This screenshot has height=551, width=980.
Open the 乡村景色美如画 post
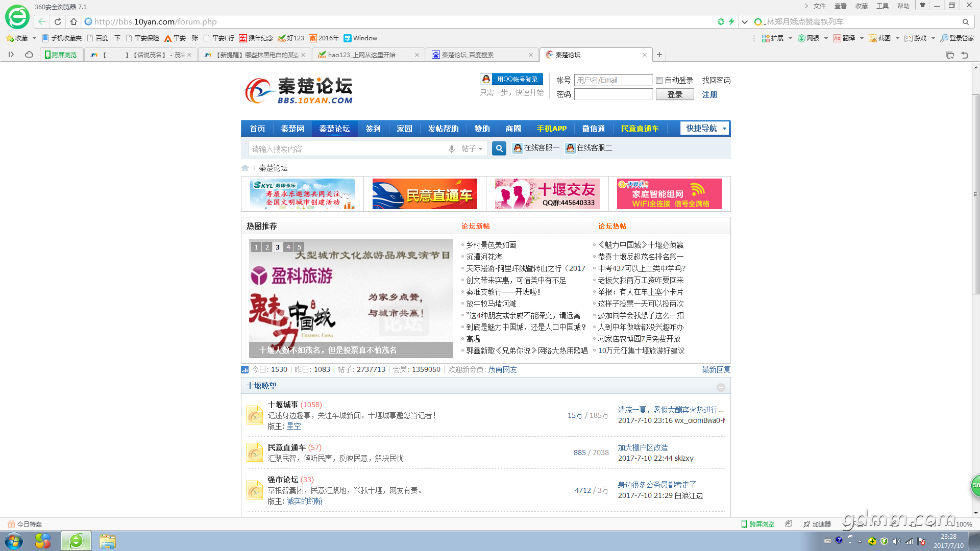(x=491, y=245)
